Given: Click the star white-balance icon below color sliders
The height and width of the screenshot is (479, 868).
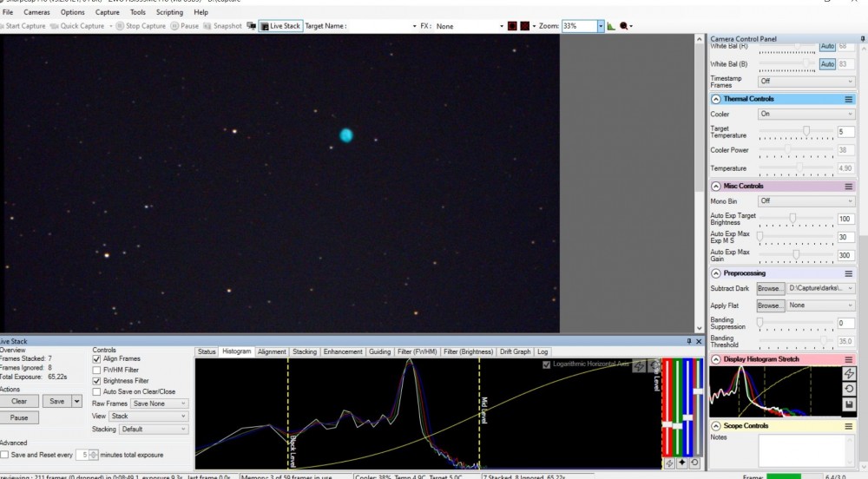Looking at the screenshot, I should [682, 463].
